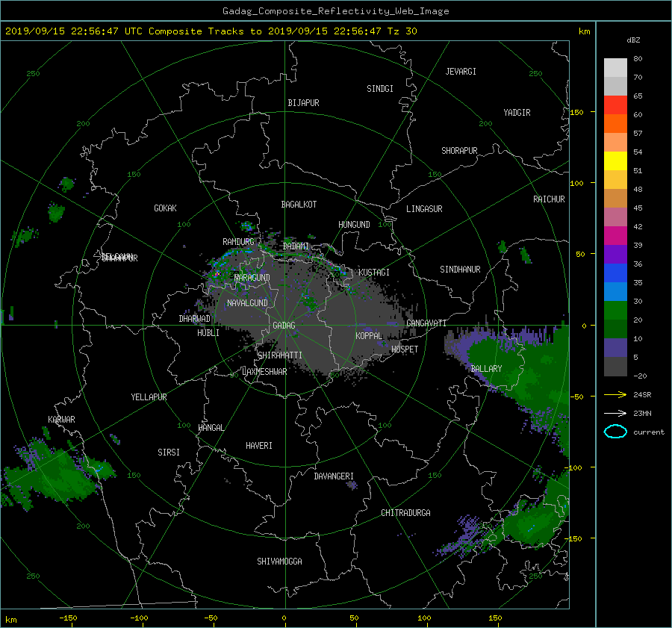Image resolution: width=672 pixels, height=628 pixels.
Task: Choose the dark gray -20 to 5 dBZ swatch
Action: (615, 367)
